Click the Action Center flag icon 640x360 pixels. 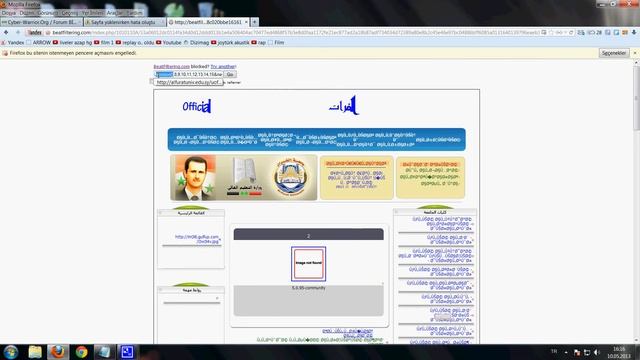click(x=577, y=352)
